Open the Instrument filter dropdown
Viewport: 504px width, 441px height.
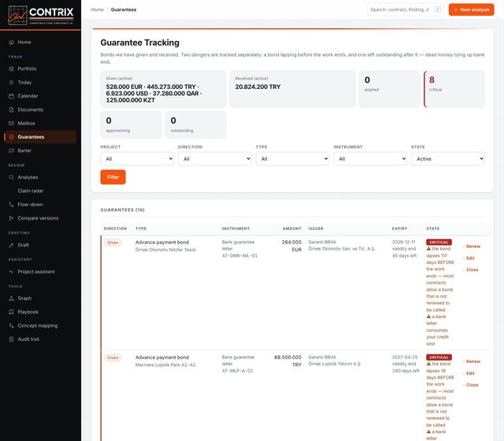370,159
